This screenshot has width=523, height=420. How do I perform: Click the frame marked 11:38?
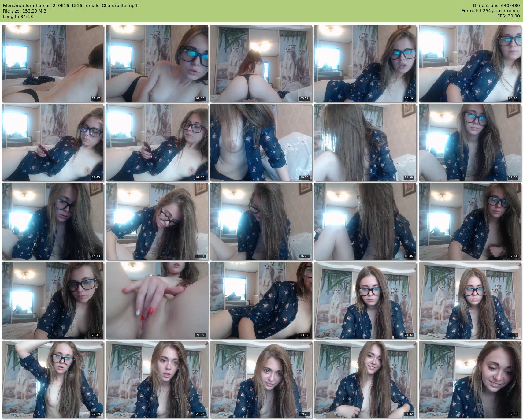pos(365,143)
